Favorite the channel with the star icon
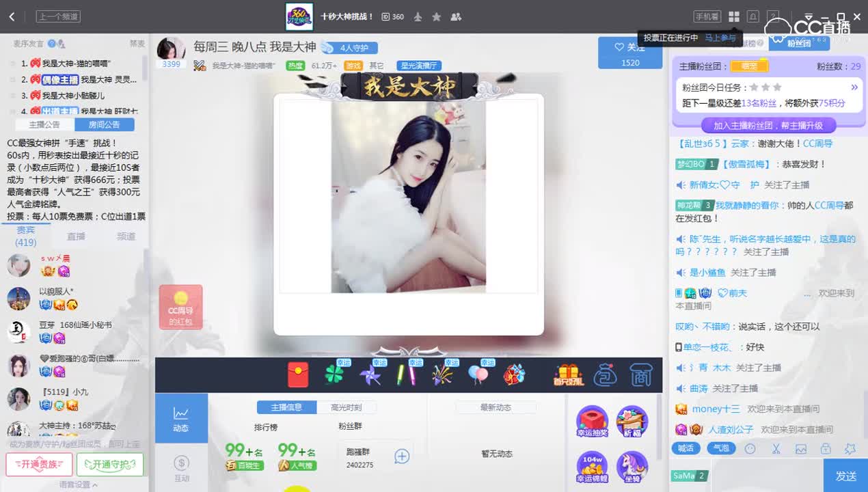The image size is (868, 492). click(437, 16)
